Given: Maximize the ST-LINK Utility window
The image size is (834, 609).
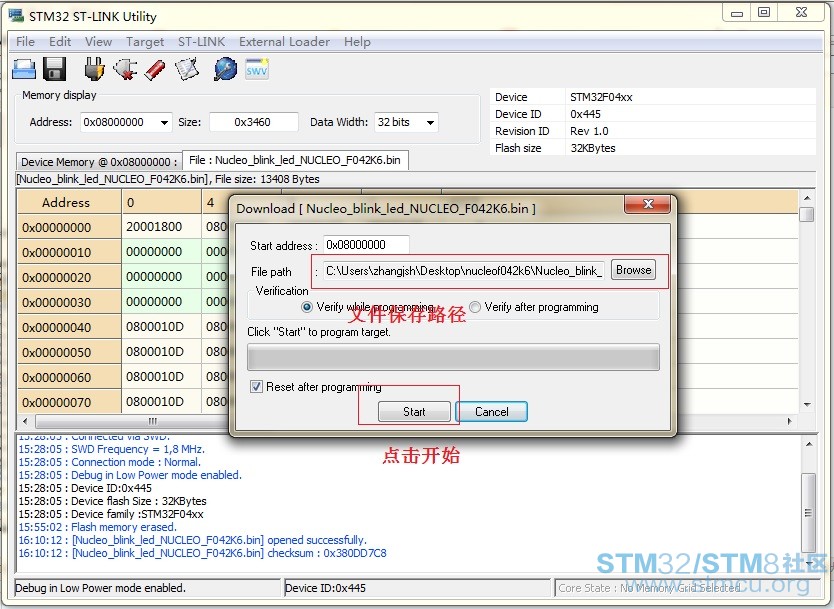Looking at the screenshot, I should pos(764,13).
